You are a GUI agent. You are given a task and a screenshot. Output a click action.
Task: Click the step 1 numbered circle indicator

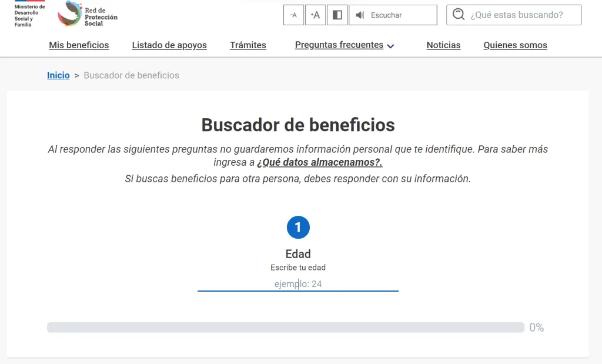tap(298, 227)
